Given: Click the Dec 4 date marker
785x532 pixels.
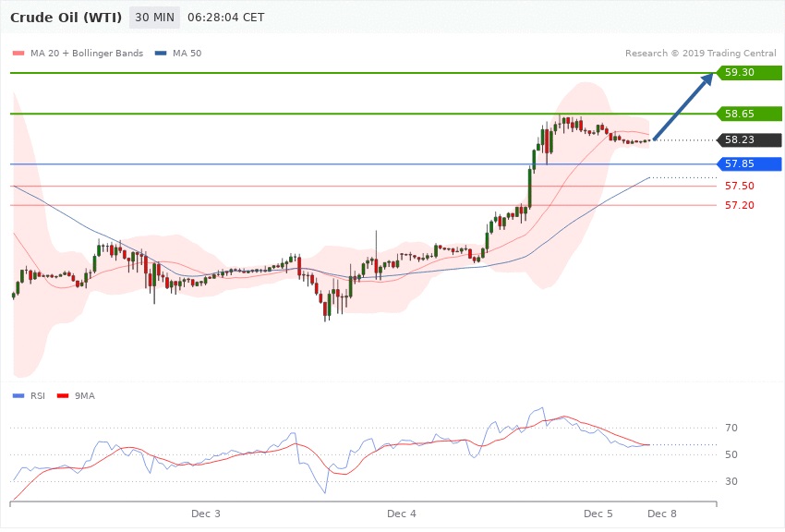Looking at the screenshot, I should 402,513.
